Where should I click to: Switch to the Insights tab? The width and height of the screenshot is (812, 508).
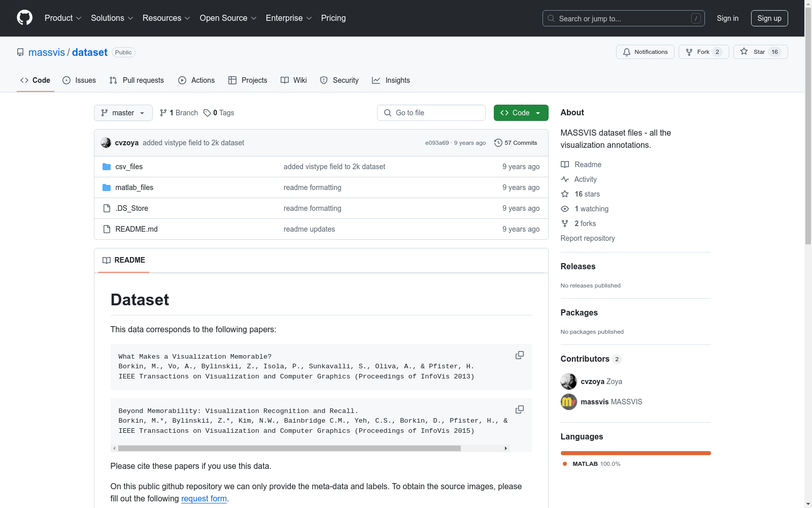pos(391,80)
